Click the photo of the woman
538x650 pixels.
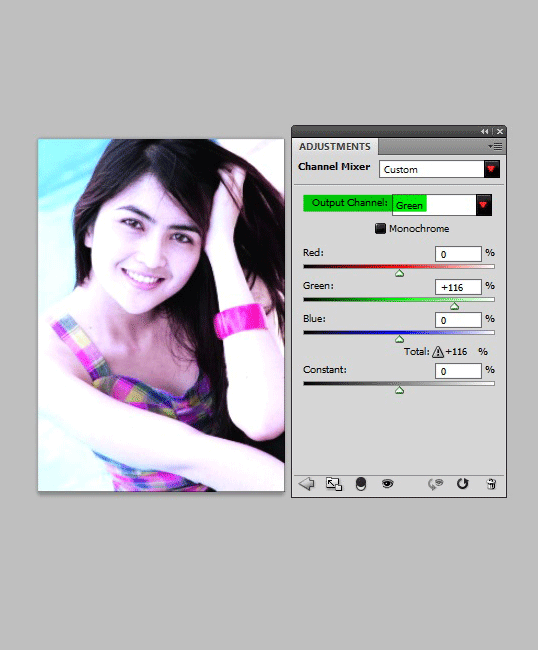[x=161, y=315]
